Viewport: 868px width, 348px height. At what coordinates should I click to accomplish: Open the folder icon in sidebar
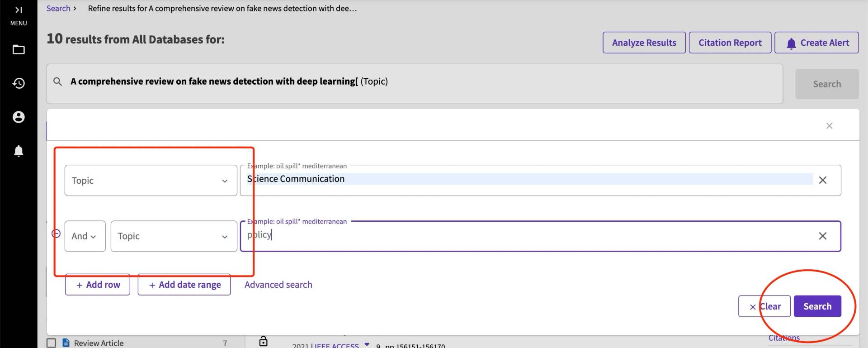click(19, 50)
